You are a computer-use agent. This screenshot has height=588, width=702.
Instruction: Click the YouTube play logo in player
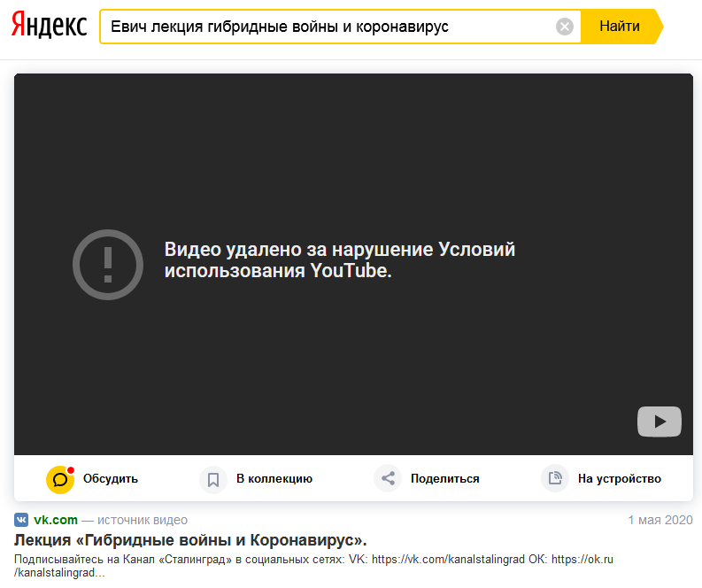pyautogui.click(x=659, y=422)
